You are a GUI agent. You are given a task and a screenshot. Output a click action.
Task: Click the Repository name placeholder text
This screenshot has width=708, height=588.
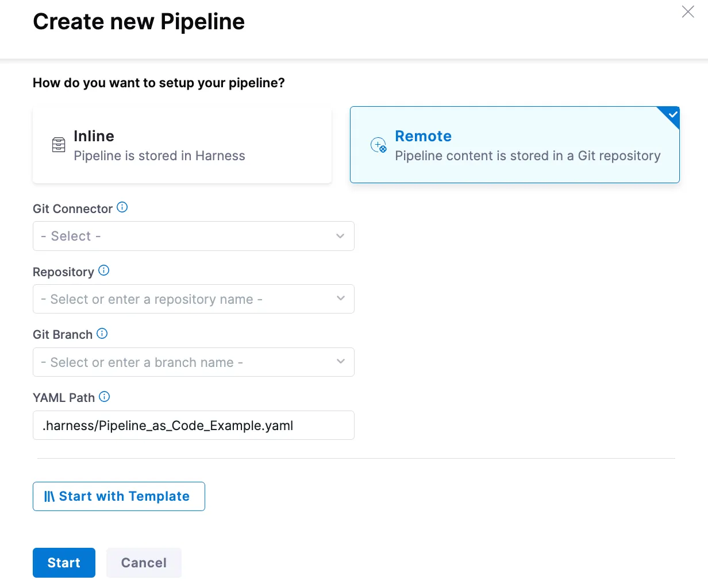(x=152, y=299)
